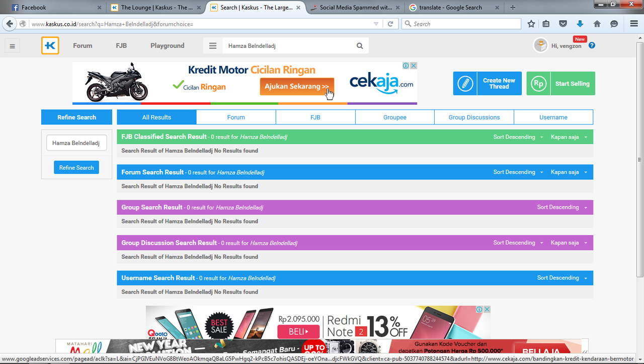Click the pencil icon on Create New Thread
Screen dimensions: 644x364
(x=465, y=84)
